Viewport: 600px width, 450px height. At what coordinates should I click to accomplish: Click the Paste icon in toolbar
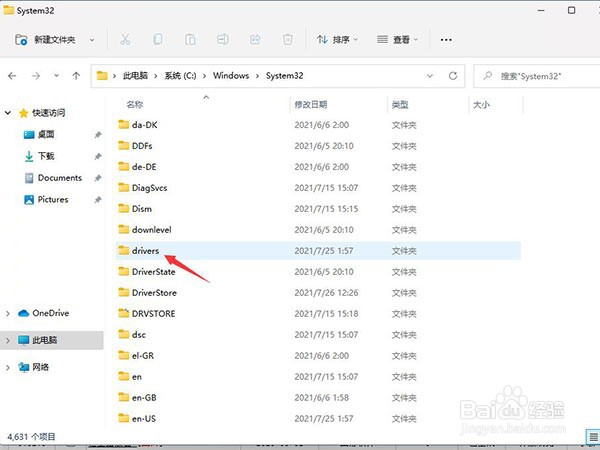coord(190,39)
